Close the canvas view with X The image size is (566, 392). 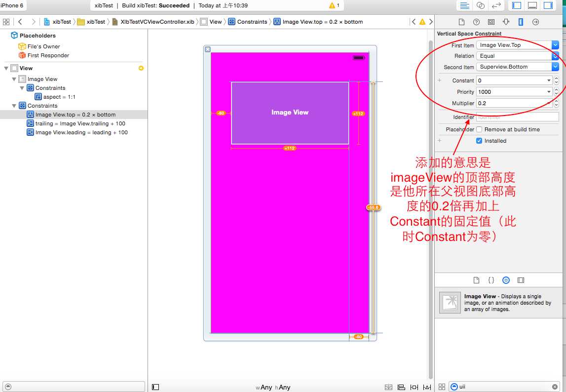pos(208,49)
